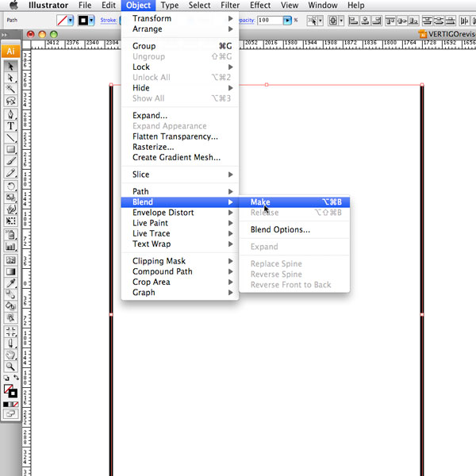Screen dimensions: 476x476
Task: Select the Crop Area tool
Action: coord(10,332)
